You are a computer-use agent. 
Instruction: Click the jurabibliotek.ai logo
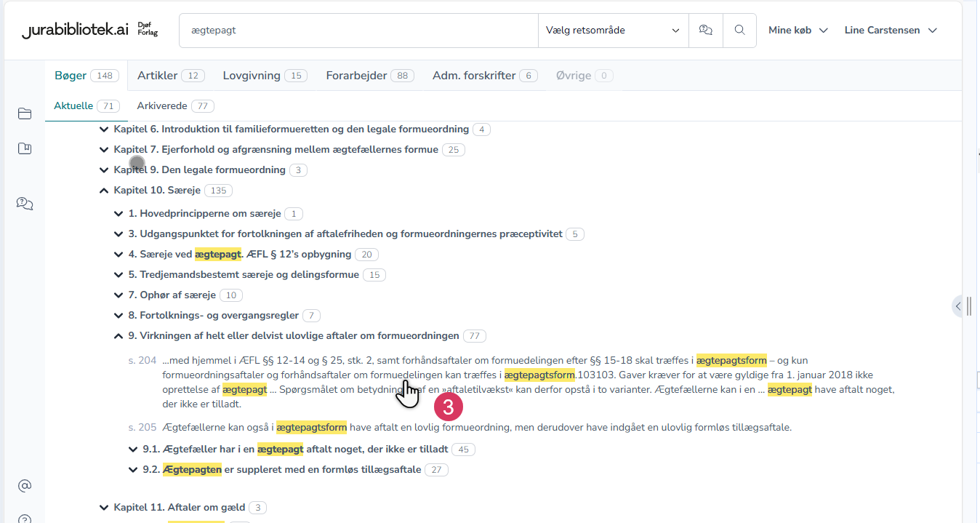pyautogui.click(x=76, y=31)
